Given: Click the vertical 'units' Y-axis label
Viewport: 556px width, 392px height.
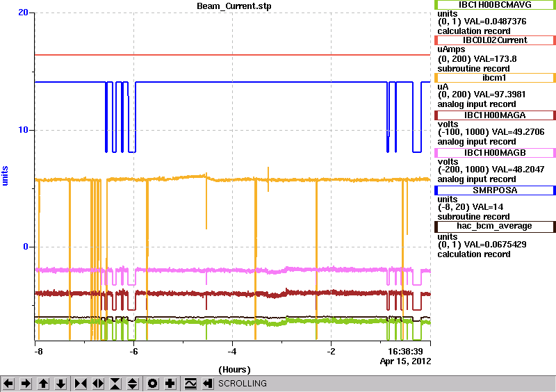Looking at the screenshot, I should click(x=5, y=176).
